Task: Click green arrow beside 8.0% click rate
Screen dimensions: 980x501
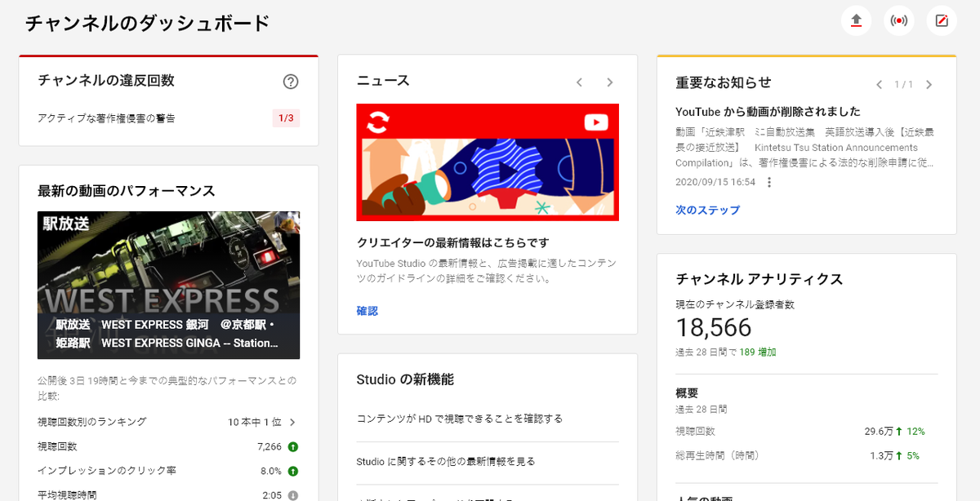Action: [292, 471]
